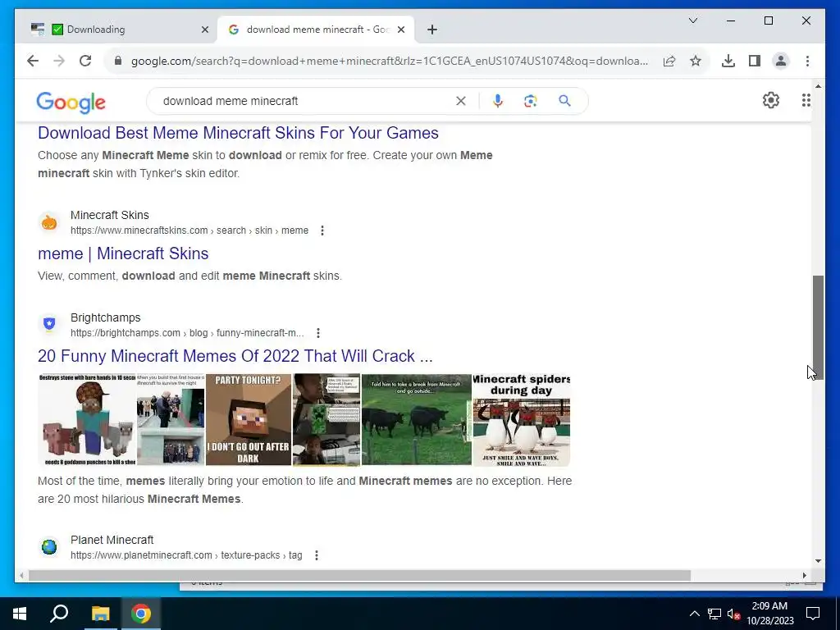Viewport: 840px width, 630px height.
Task: Click the vertical scrollbar thumb
Action: pyautogui.click(x=818, y=326)
